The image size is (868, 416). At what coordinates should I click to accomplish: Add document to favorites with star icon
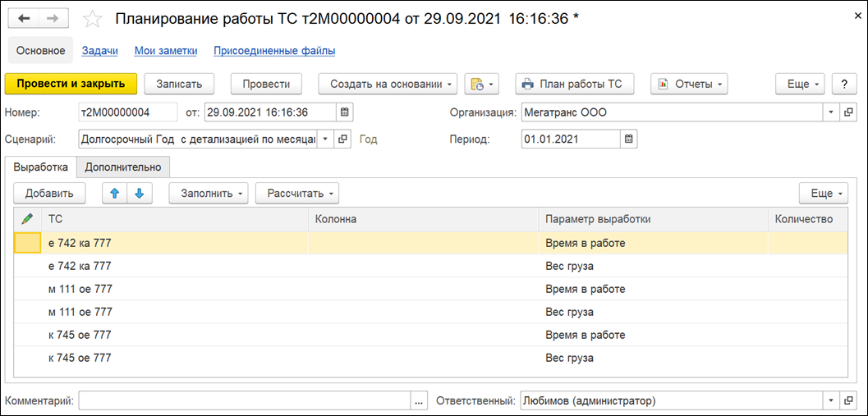pyautogui.click(x=94, y=19)
